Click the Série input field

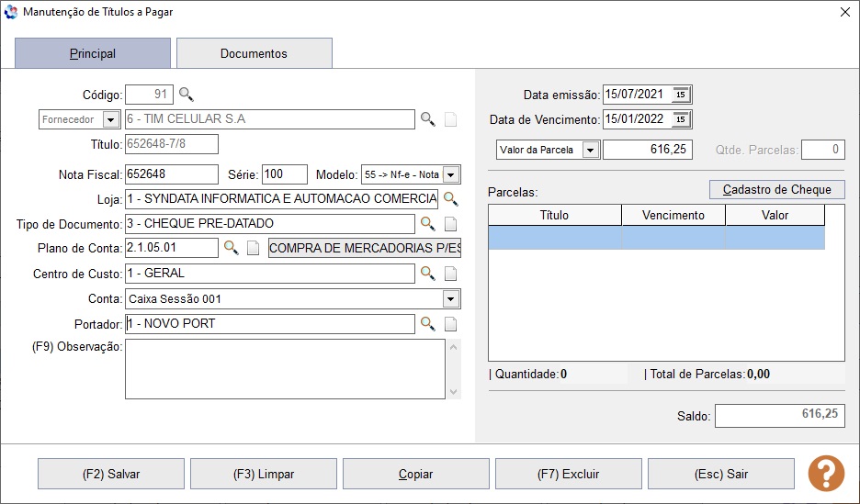click(x=285, y=174)
